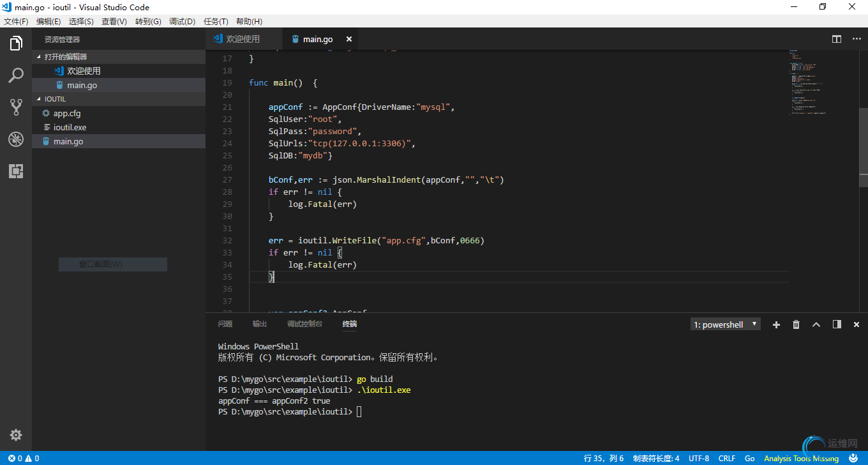Split the editor with split icon
The height and width of the screenshot is (465, 868).
837,39
